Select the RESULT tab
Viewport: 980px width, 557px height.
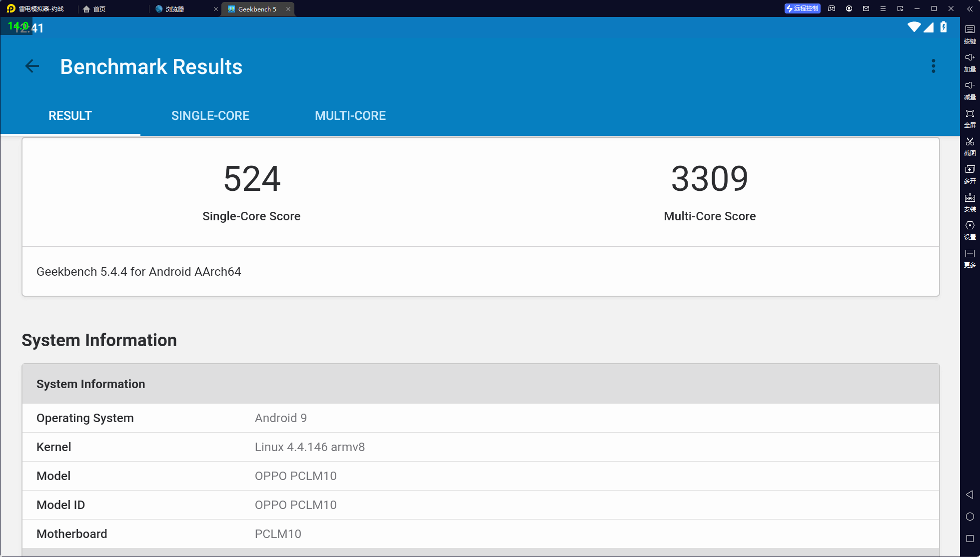70,115
